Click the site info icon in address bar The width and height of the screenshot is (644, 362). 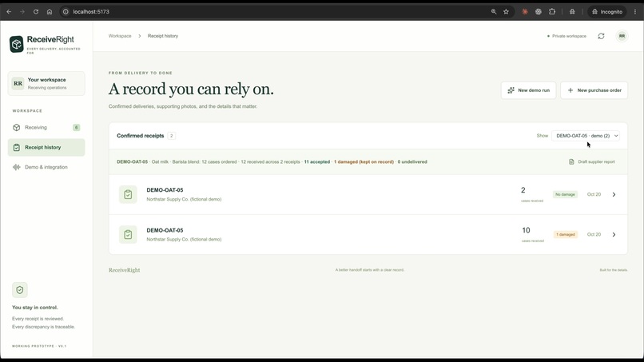pyautogui.click(x=66, y=12)
